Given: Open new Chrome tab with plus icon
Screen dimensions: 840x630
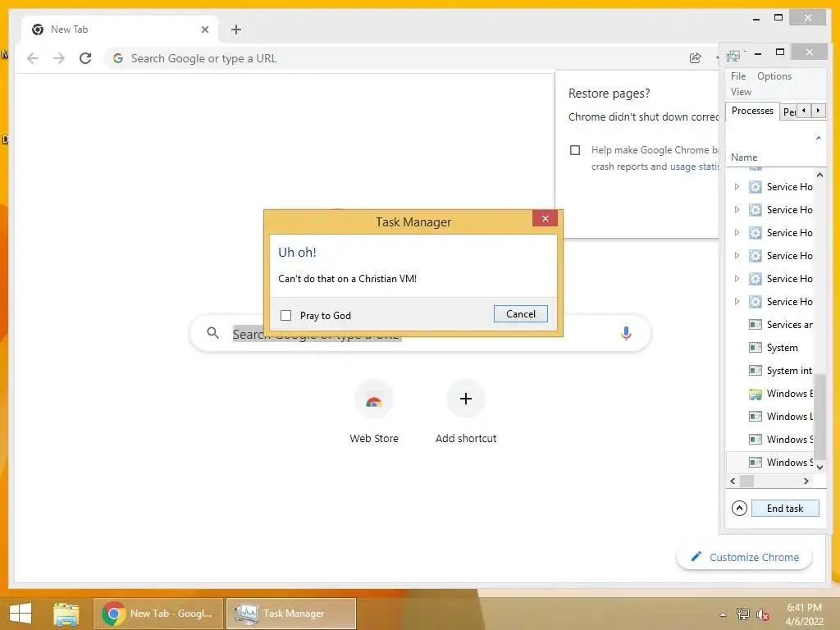Looking at the screenshot, I should click(x=236, y=30).
